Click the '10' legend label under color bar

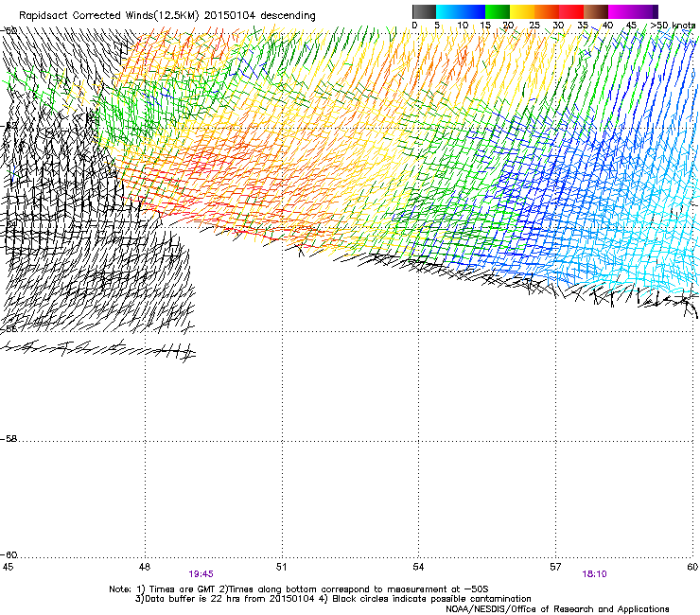[463, 26]
